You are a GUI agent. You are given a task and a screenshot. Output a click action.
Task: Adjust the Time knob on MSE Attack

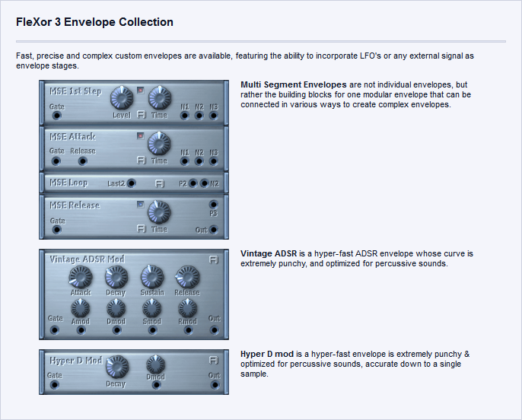159,144
